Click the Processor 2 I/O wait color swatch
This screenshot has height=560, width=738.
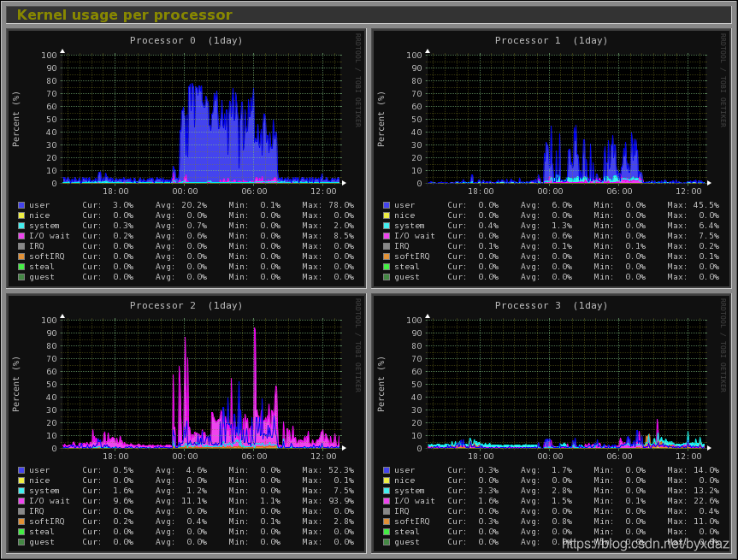(x=21, y=501)
